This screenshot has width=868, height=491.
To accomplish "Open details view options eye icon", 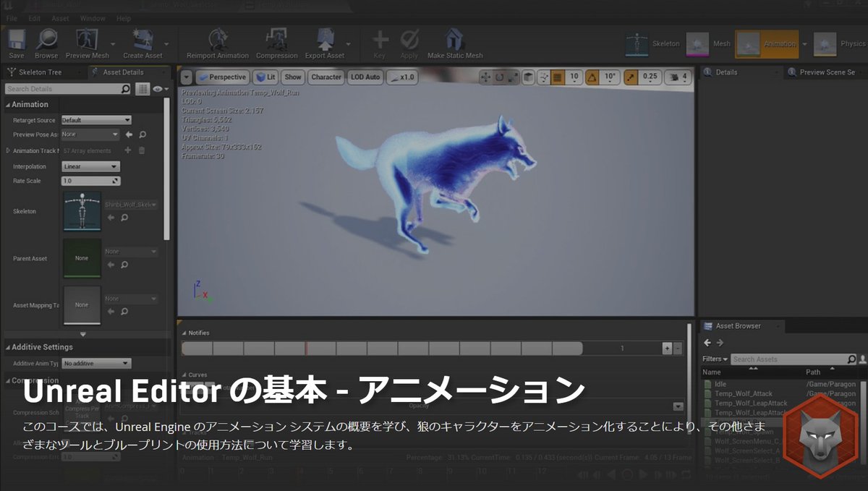I will [160, 89].
